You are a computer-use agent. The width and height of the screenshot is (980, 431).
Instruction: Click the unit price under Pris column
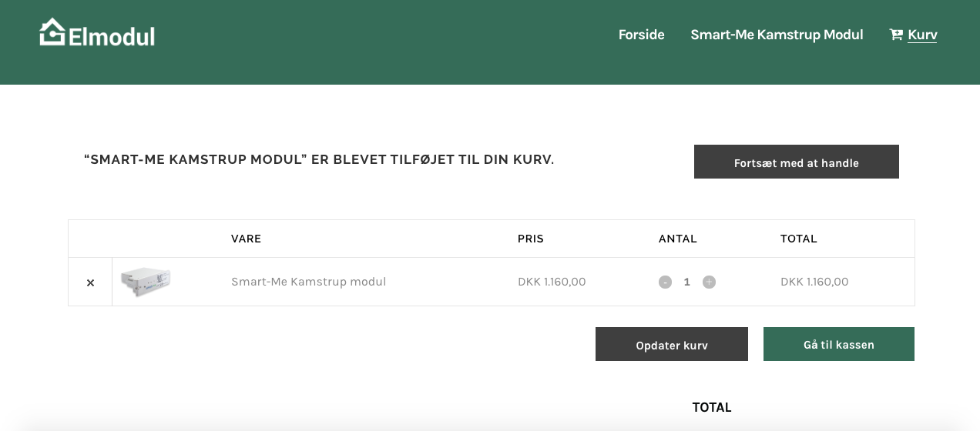(552, 282)
